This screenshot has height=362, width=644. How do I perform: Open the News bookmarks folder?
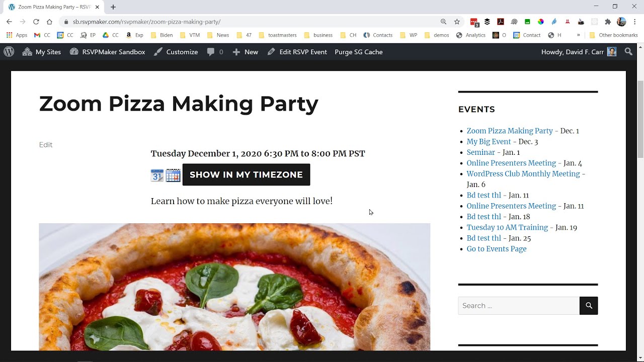(218, 35)
